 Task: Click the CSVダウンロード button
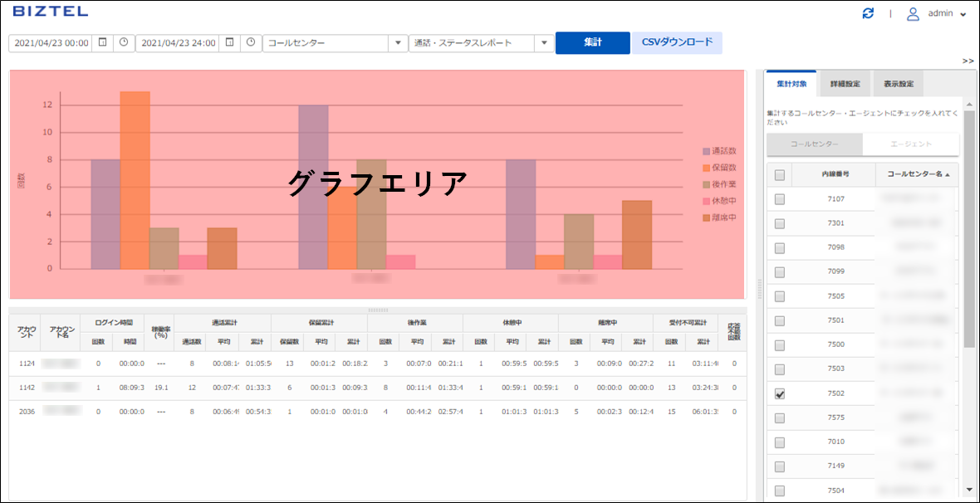click(677, 43)
